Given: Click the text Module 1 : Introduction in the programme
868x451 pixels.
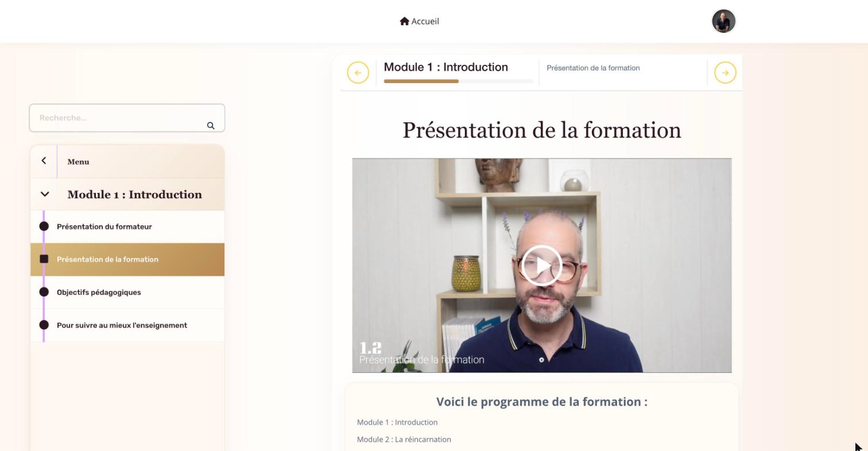Looking at the screenshot, I should 397,422.
